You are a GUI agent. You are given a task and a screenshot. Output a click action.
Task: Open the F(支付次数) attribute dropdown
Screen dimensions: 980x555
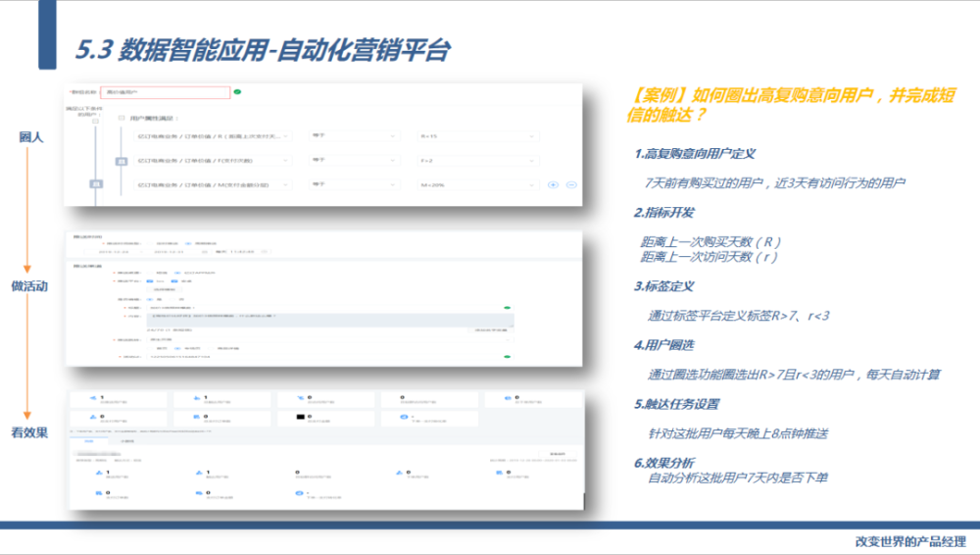(213, 161)
